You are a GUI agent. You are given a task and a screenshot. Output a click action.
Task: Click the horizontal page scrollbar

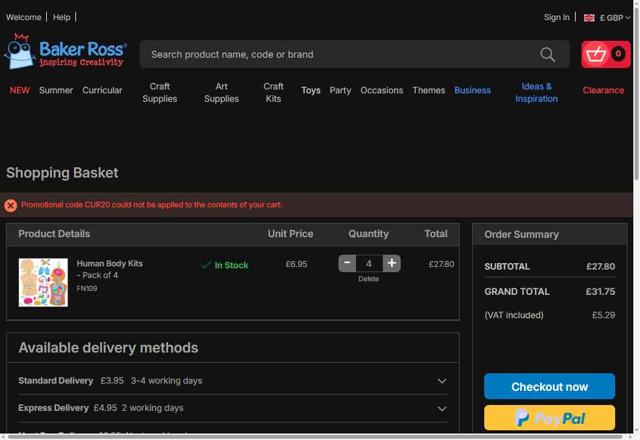314,437
